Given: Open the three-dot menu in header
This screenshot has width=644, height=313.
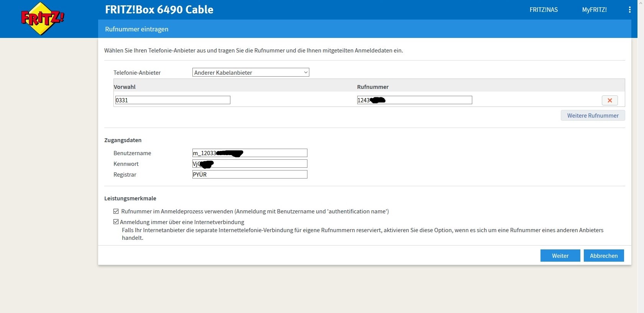Looking at the screenshot, I should point(629,10).
